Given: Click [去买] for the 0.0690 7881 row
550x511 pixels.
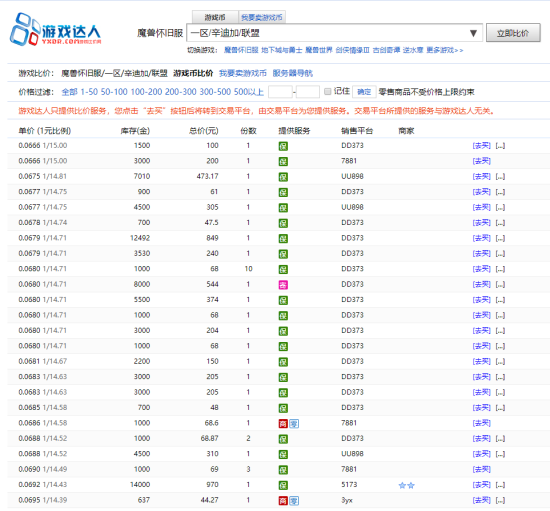Looking at the screenshot, I should [x=482, y=470].
